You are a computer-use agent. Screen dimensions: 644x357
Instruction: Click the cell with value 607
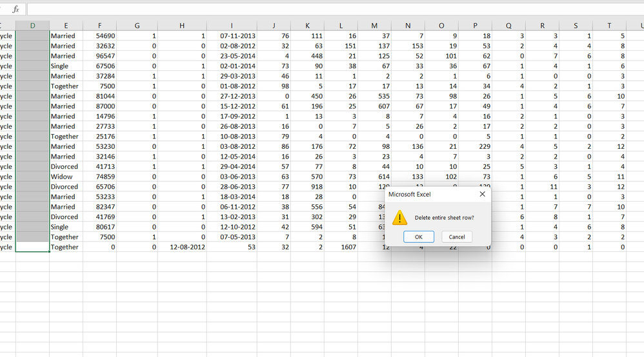(374, 106)
